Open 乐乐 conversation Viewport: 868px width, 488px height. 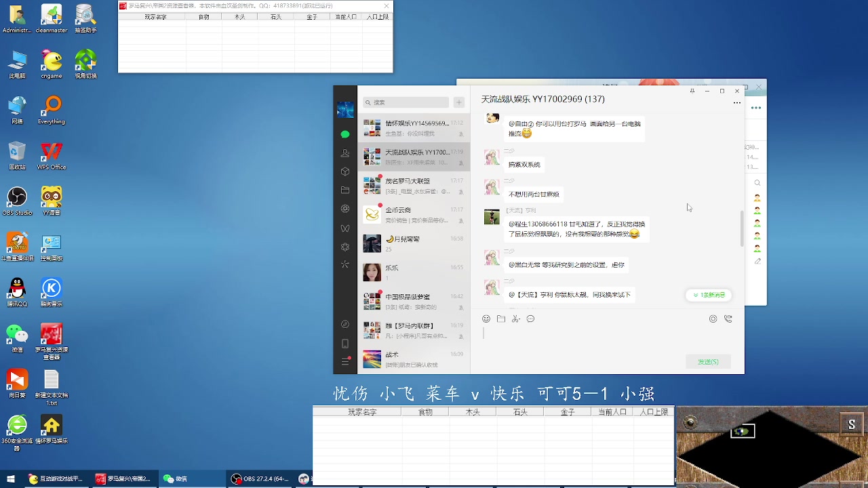click(414, 272)
